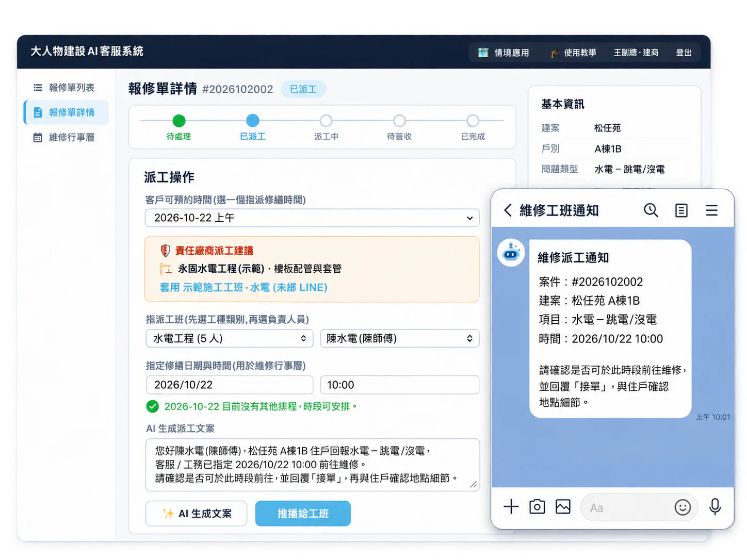This screenshot has height=560, width=747.
Task: Open the chat hamburger menu
Action: (711, 210)
